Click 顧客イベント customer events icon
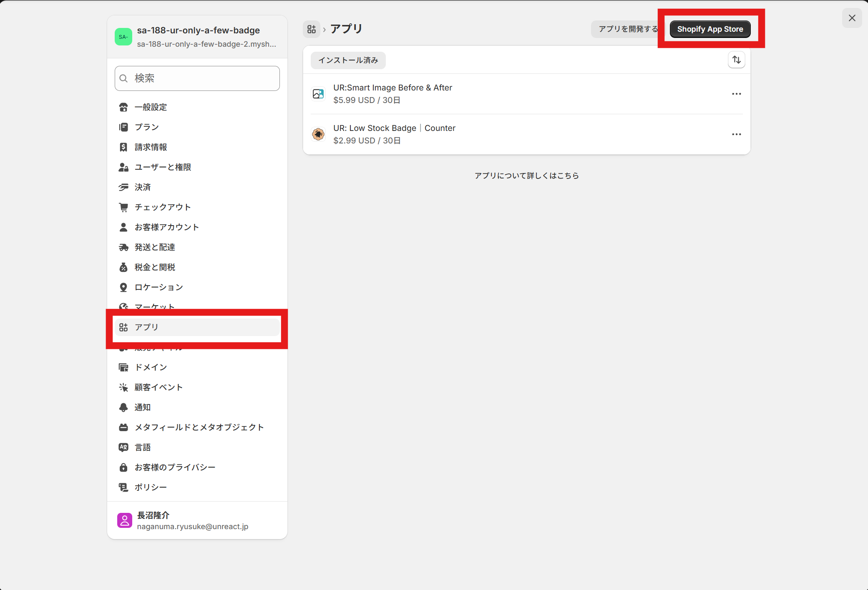The image size is (868, 590). pos(123,387)
